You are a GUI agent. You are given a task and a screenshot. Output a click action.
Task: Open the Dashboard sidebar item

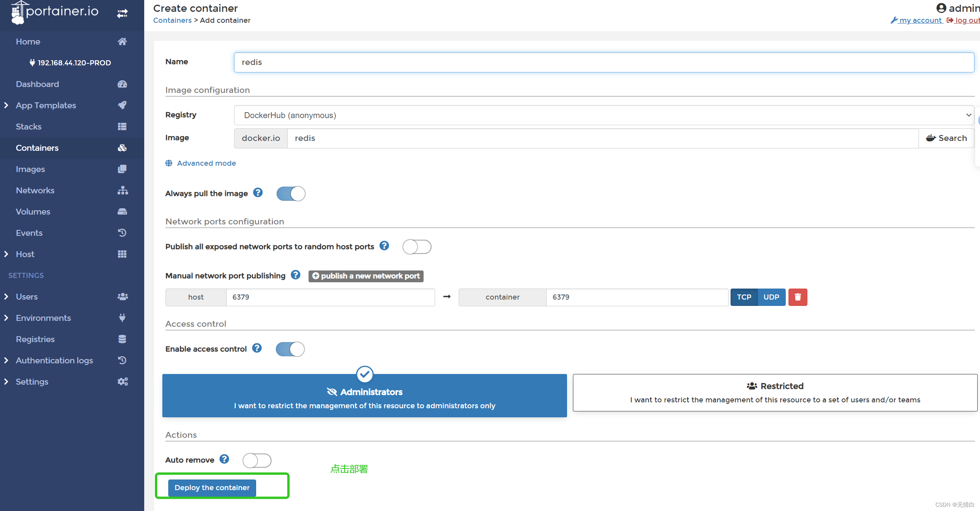click(x=72, y=84)
